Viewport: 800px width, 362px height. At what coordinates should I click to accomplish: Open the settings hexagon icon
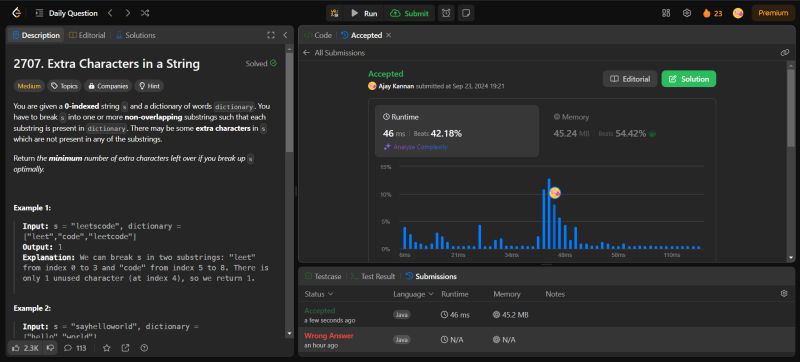tap(687, 13)
